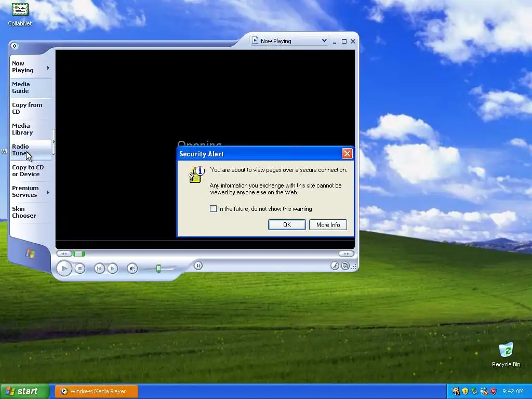Check 'In the future, do not show this warning'

(x=213, y=209)
